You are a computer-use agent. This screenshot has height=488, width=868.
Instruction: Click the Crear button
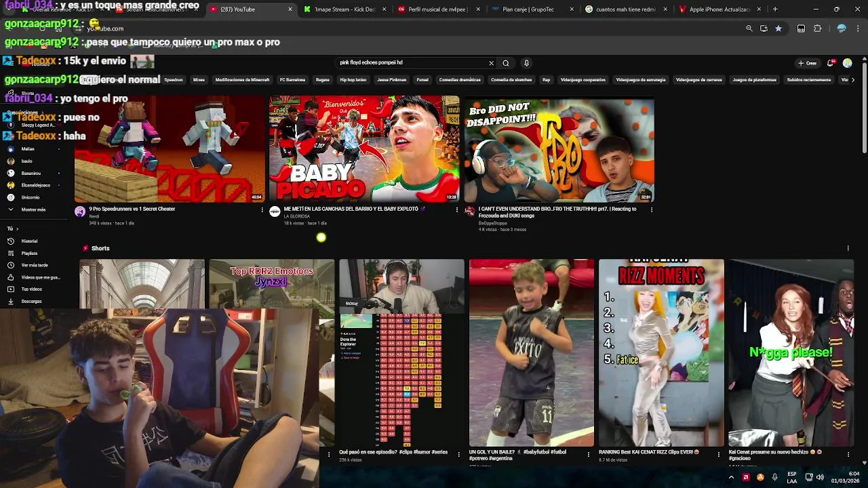click(808, 63)
